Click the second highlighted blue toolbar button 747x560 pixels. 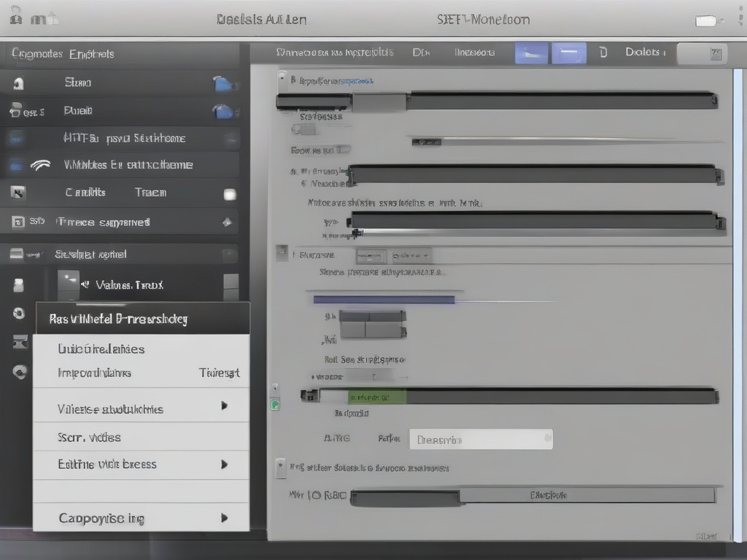568,53
